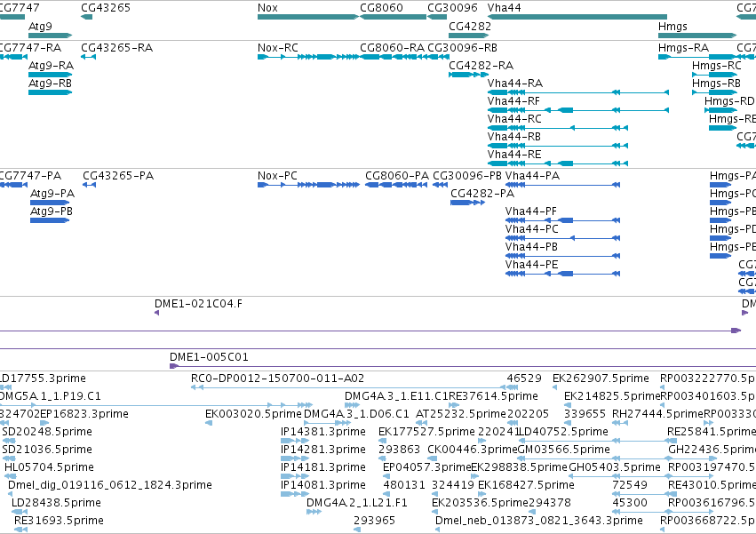Click the RE31693.5prime EST label

(59, 521)
